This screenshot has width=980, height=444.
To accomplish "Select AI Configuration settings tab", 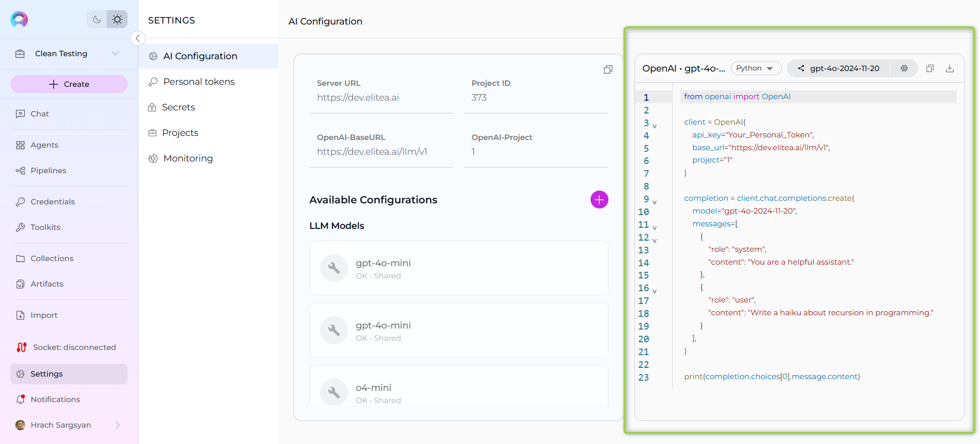I will pos(208,56).
